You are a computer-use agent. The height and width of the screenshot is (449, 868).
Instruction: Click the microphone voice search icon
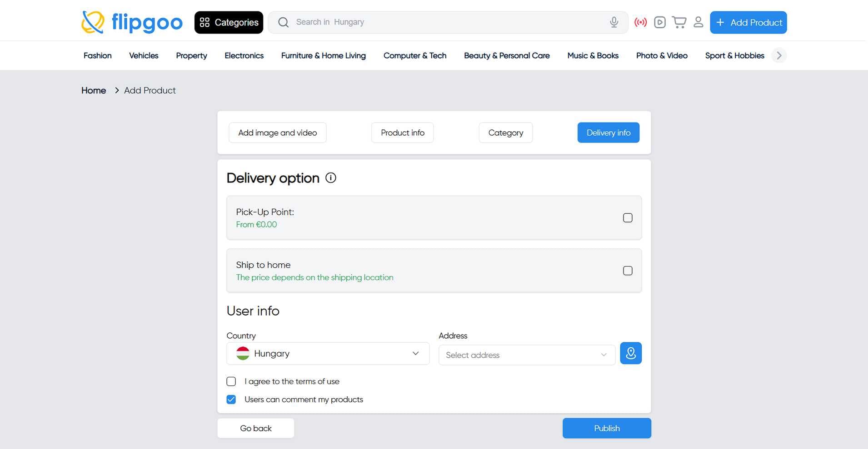click(614, 22)
